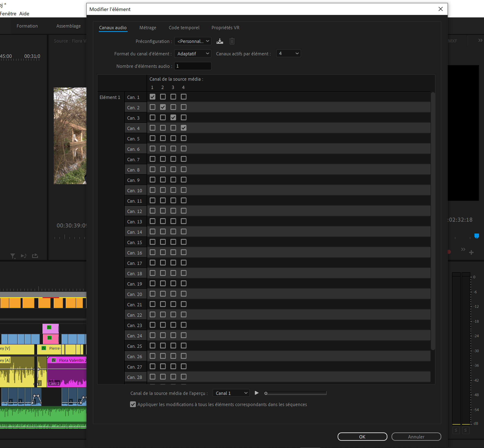The image size is (484, 448).
Task: Uncheck Can. 1 source channel 1 checkbox
Action: pyautogui.click(x=152, y=97)
